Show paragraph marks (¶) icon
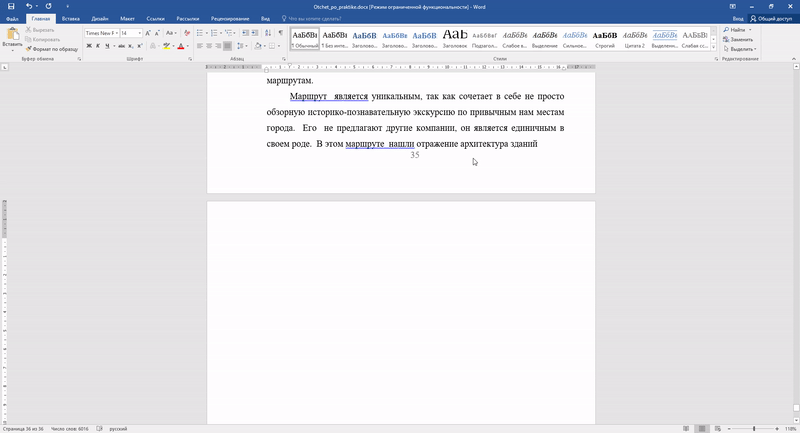This screenshot has height=433, width=800. click(x=281, y=33)
